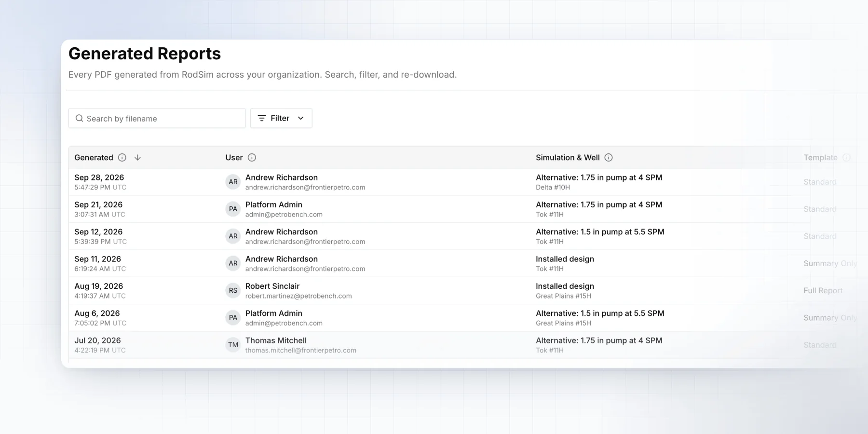Image resolution: width=868 pixels, height=434 pixels.
Task: Click the AR avatar in Sep 28 row
Action: (x=233, y=182)
